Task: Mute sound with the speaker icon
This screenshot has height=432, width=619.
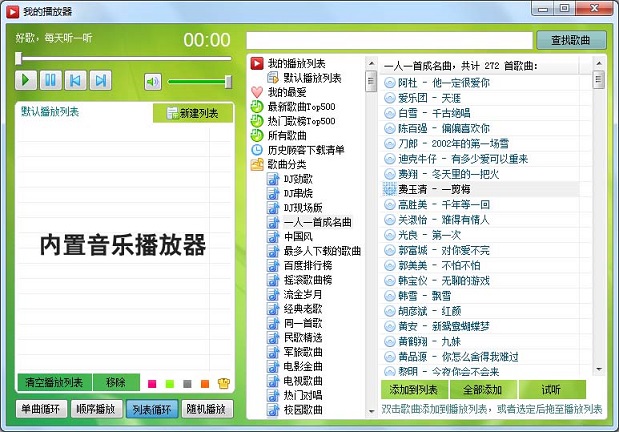Action: tap(153, 82)
